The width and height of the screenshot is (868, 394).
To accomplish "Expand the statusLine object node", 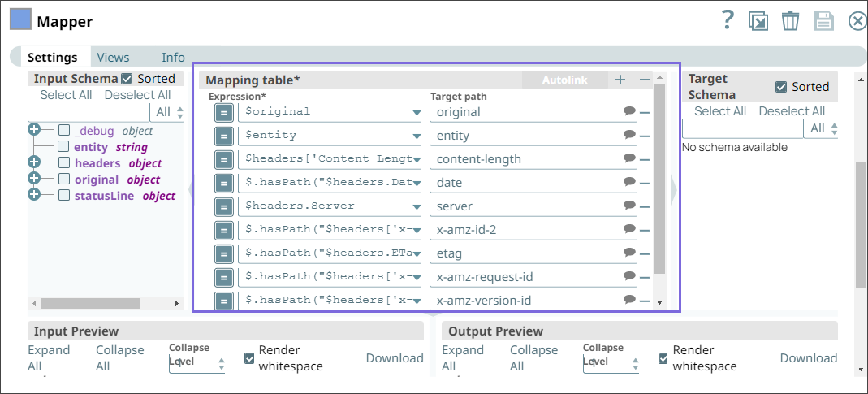I will [34, 195].
